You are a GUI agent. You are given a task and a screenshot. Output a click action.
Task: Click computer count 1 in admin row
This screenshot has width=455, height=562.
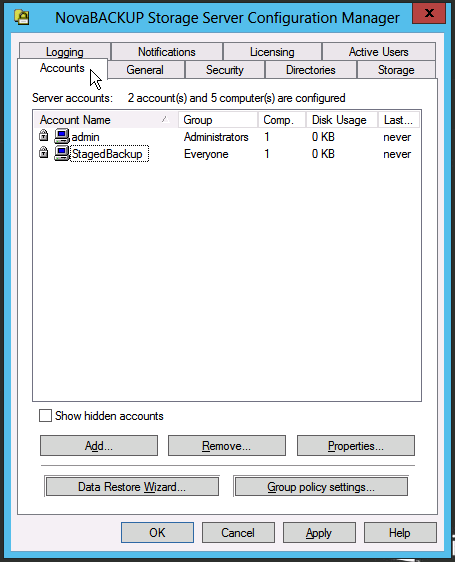click(267, 137)
